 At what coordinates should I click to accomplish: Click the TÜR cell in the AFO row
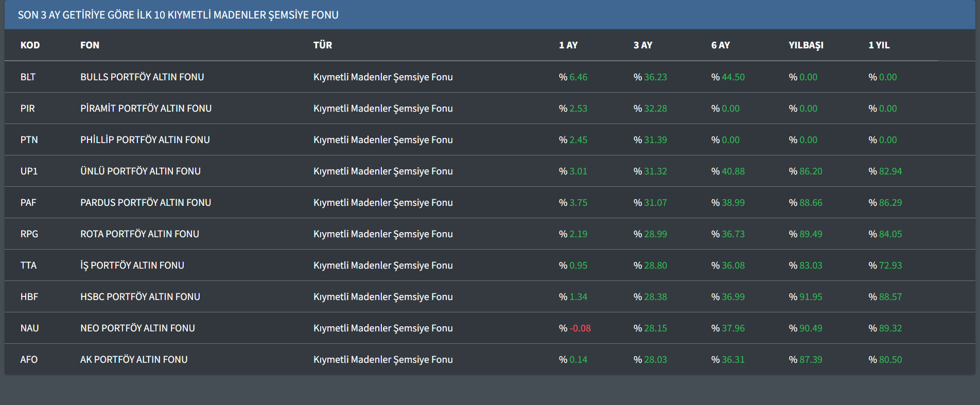[x=383, y=360]
